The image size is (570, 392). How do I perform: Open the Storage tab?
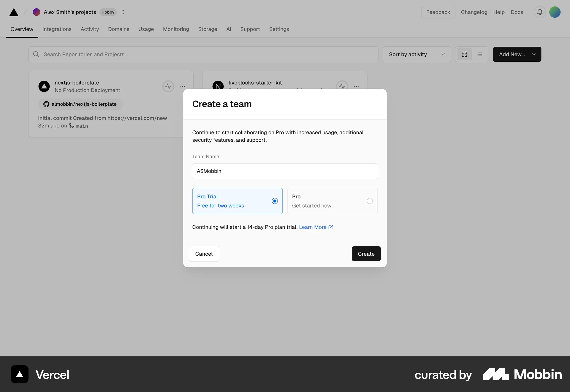pos(208,29)
